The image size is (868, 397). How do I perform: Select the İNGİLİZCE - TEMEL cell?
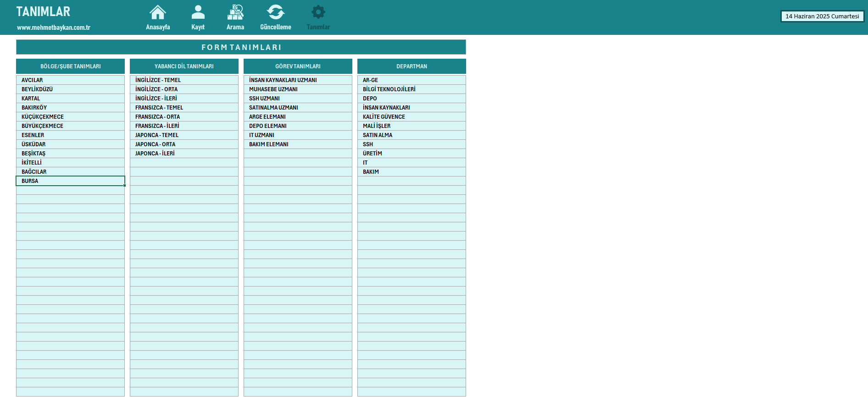[x=184, y=80]
